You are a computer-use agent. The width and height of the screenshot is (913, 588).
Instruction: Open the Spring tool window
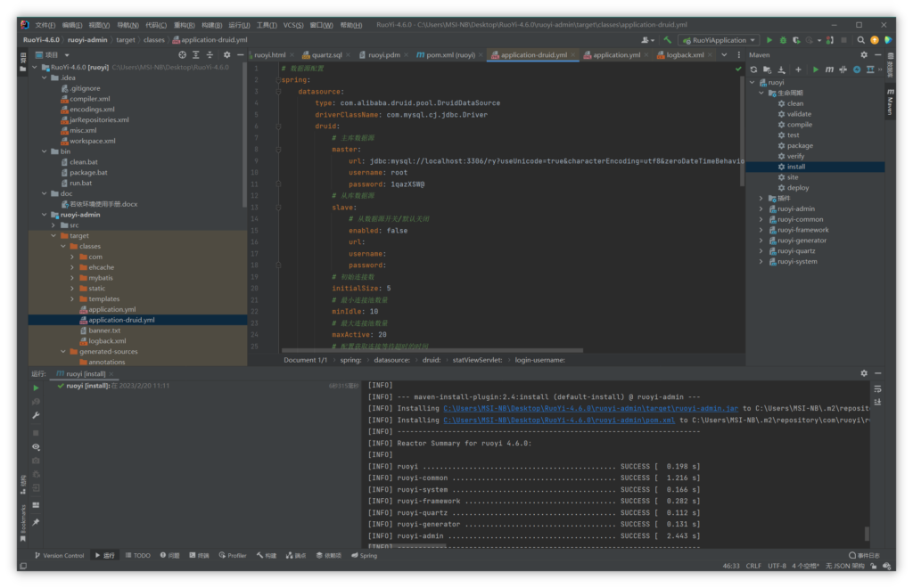(x=365, y=555)
